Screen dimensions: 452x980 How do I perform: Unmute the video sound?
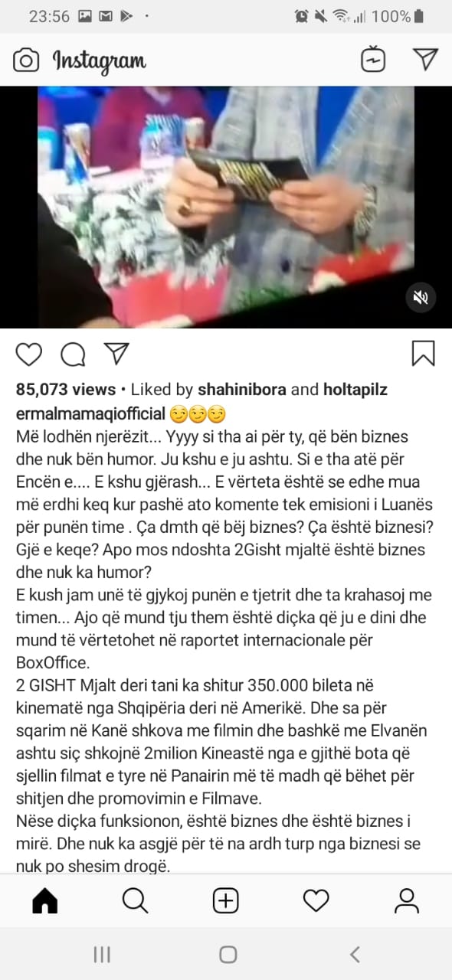(x=421, y=298)
